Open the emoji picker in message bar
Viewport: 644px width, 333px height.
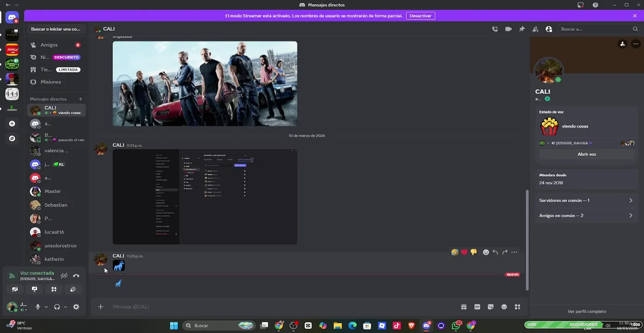pyautogui.click(x=504, y=307)
